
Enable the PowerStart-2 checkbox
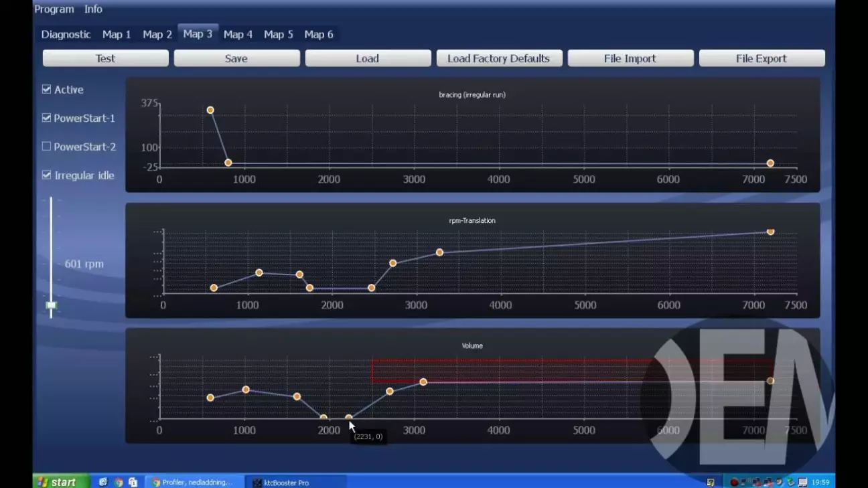click(47, 147)
